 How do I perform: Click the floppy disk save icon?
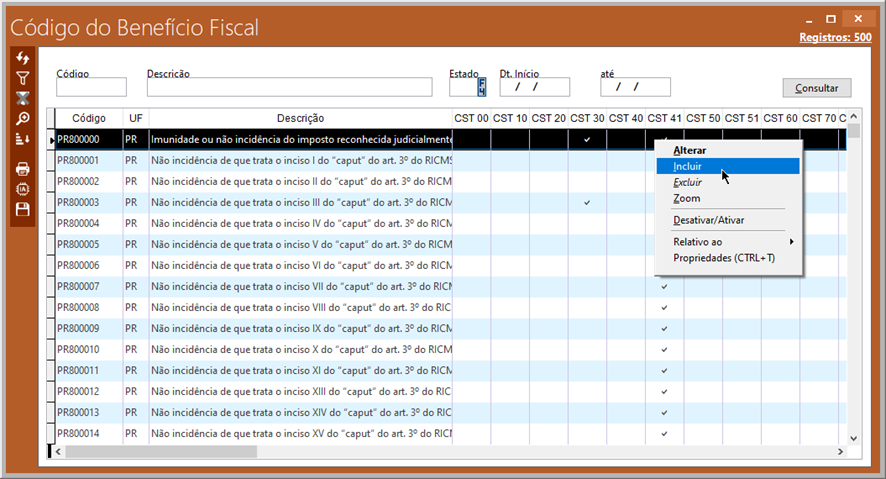tap(23, 209)
